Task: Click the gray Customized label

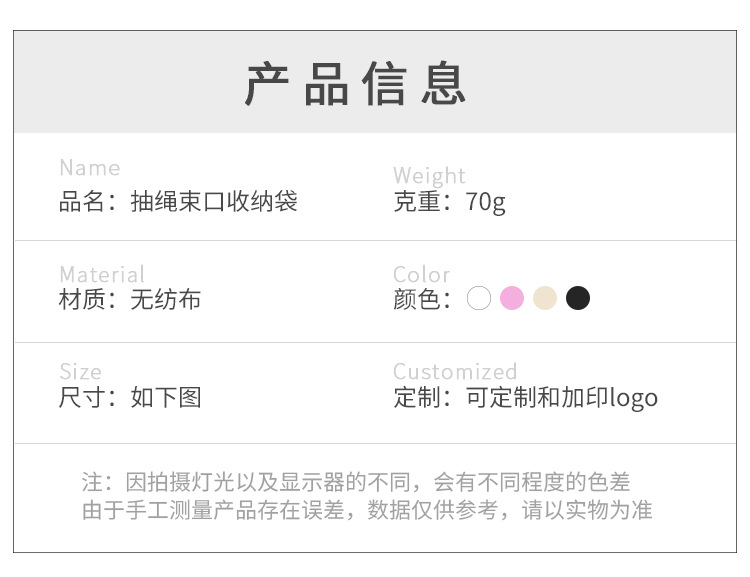Action: click(455, 372)
